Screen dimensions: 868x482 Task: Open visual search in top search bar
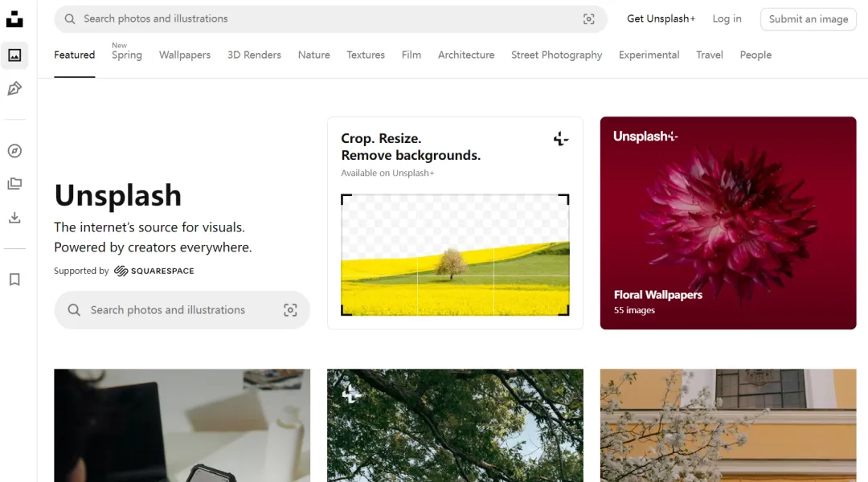click(588, 18)
